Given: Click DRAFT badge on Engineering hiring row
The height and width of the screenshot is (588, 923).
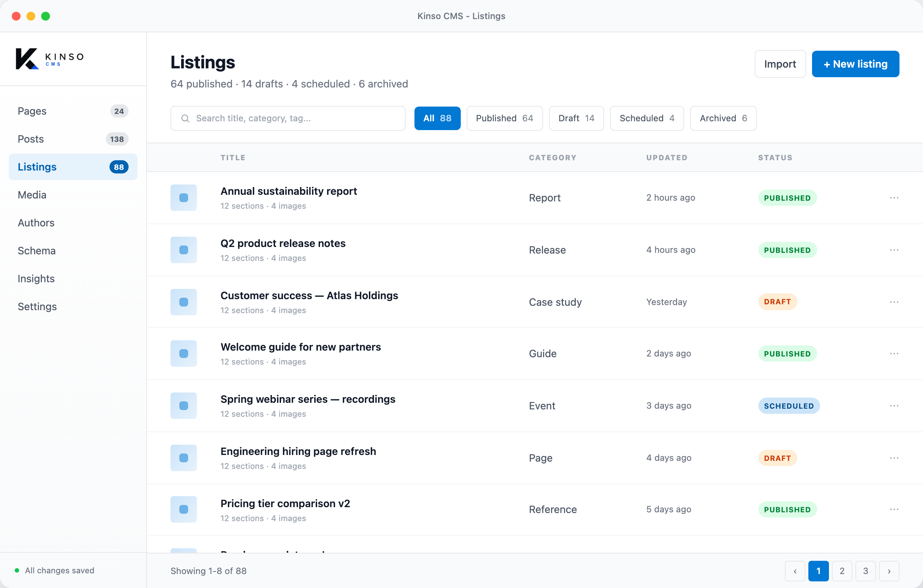Looking at the screenshot, I should pos(777,458).
